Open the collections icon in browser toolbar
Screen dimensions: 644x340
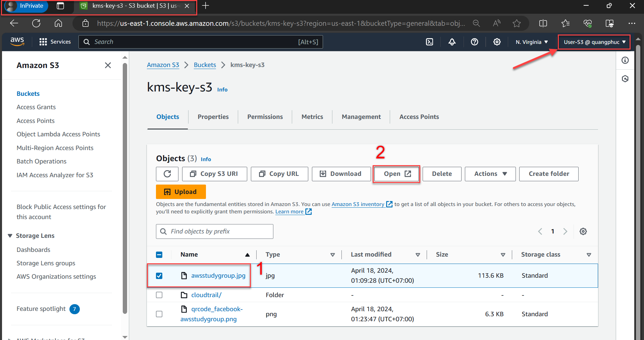pos(610,23)
